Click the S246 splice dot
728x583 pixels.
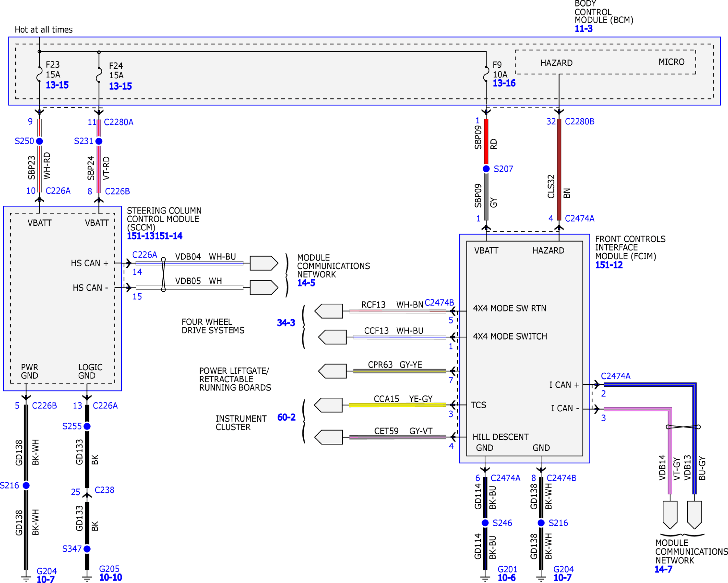pyautogui.click(x=485, y=523)
